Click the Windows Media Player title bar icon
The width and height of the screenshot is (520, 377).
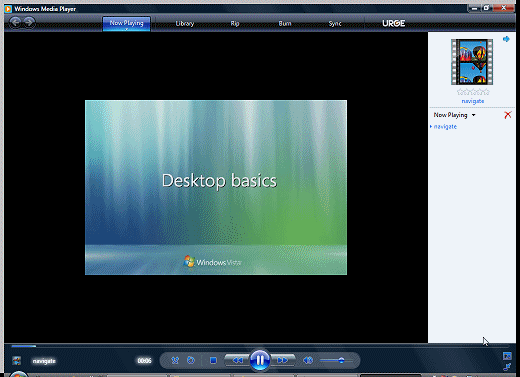8,9
